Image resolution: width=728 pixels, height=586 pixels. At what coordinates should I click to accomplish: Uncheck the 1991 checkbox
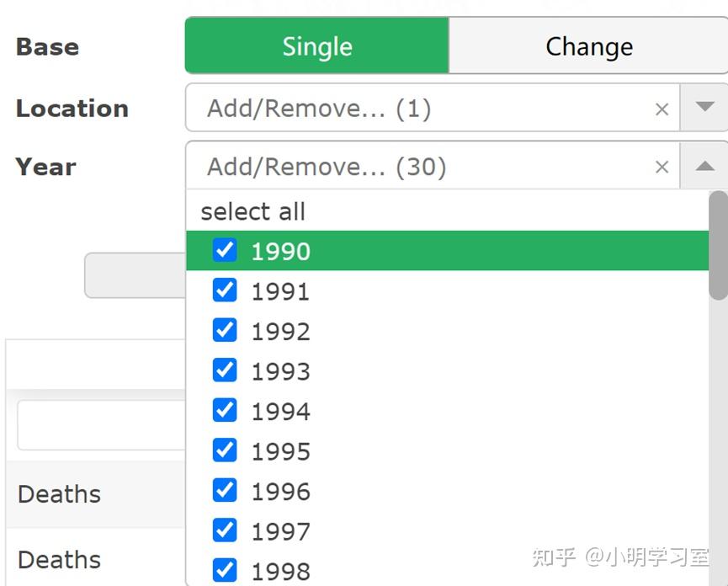pos(225,290)
